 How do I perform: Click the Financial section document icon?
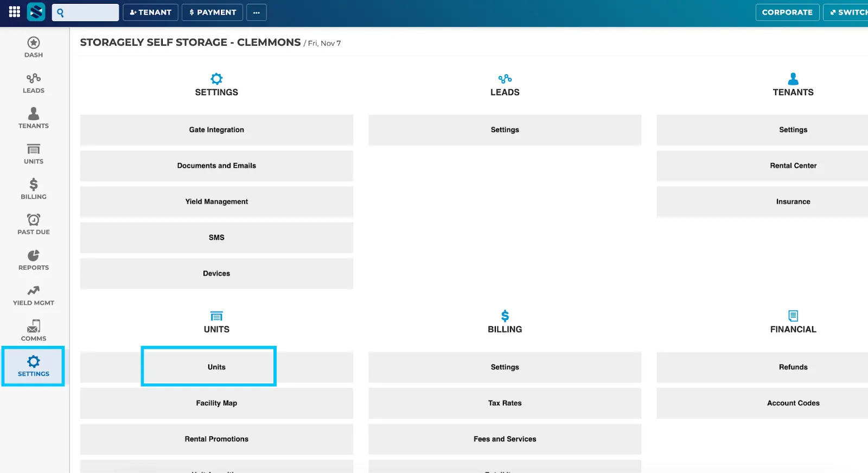(793, 316)
